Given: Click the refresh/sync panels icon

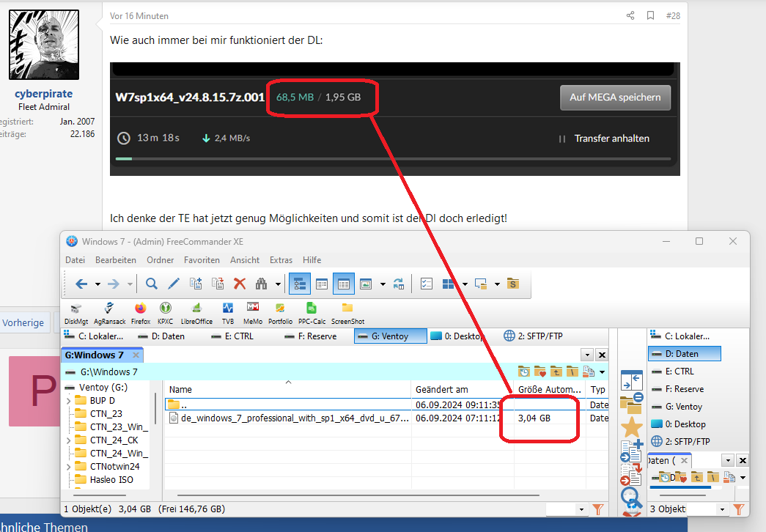Looking at the screenshot, I should click(x=399, y=284).
